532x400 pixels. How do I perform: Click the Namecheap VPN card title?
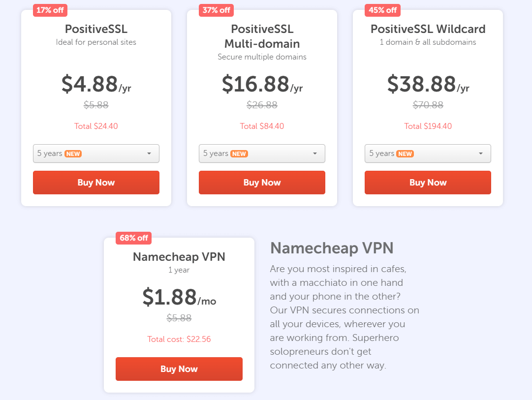pos(179,257)
